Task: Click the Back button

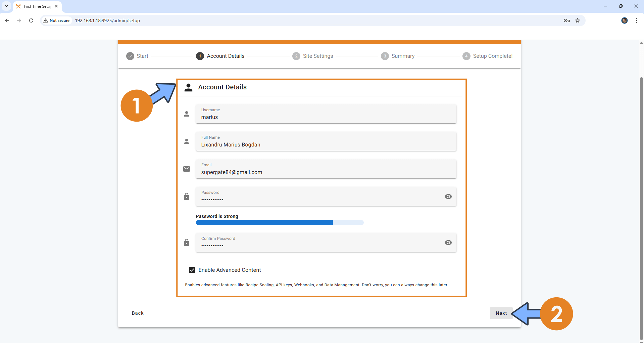Action: point(138,313)
